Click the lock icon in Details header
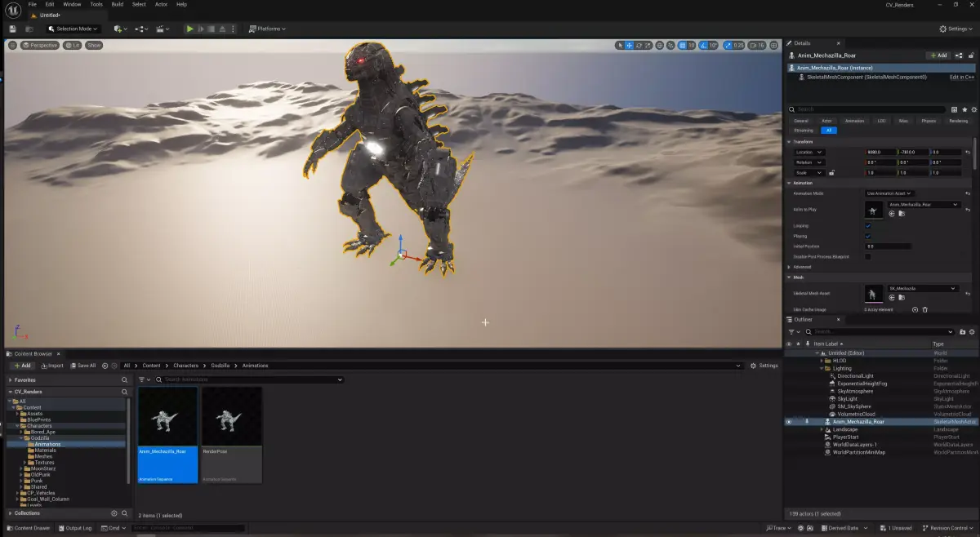Screen dimensions: 980x537 click(x=972, y=55)
